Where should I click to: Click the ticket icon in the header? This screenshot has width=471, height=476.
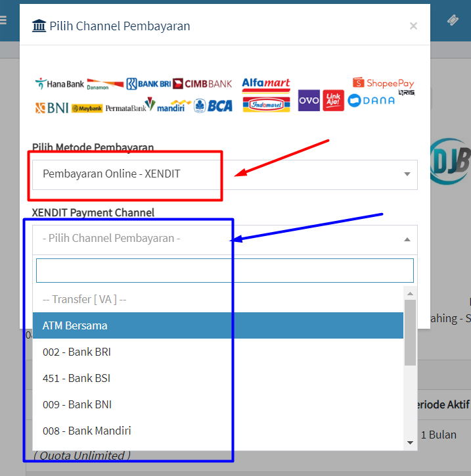point(453,20)
